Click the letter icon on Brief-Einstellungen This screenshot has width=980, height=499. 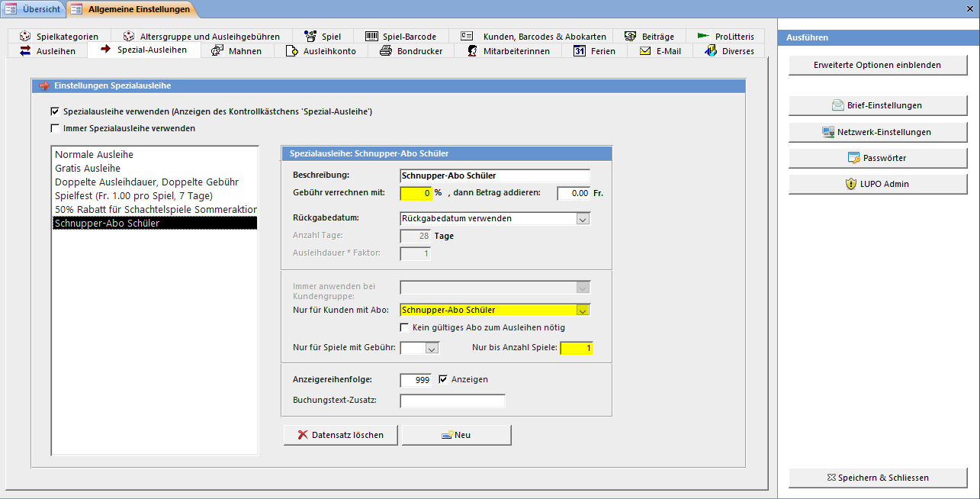point(838,105)
